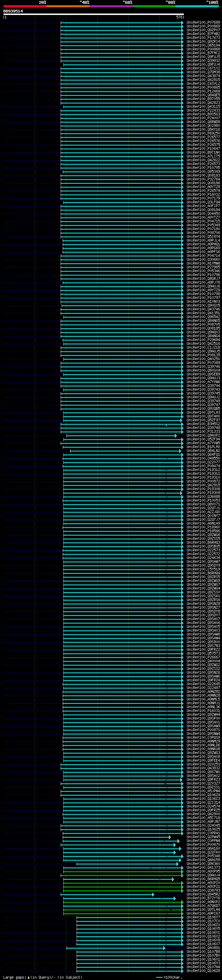This screenshot has height=980, width=222.
Task: Click label UniRef100_C6T1Y2
Action: [203, 68]
